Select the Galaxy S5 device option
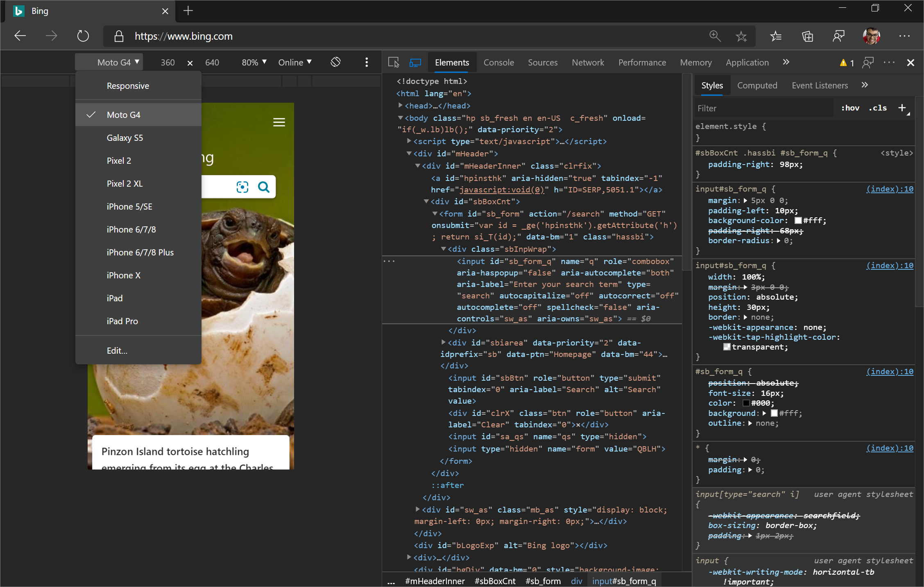The height and width of the screenshot is (587, 924). [125, 137]
